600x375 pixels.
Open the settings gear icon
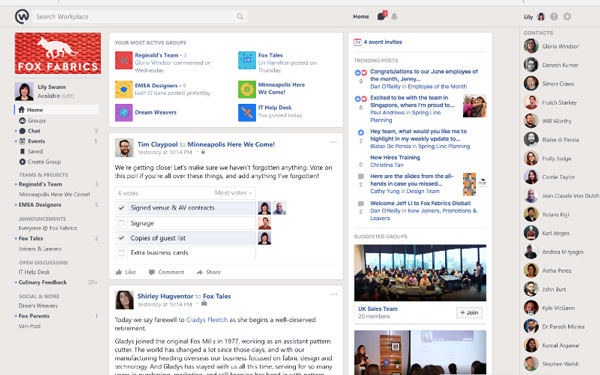pyautogui.click(x=567, y=16)
